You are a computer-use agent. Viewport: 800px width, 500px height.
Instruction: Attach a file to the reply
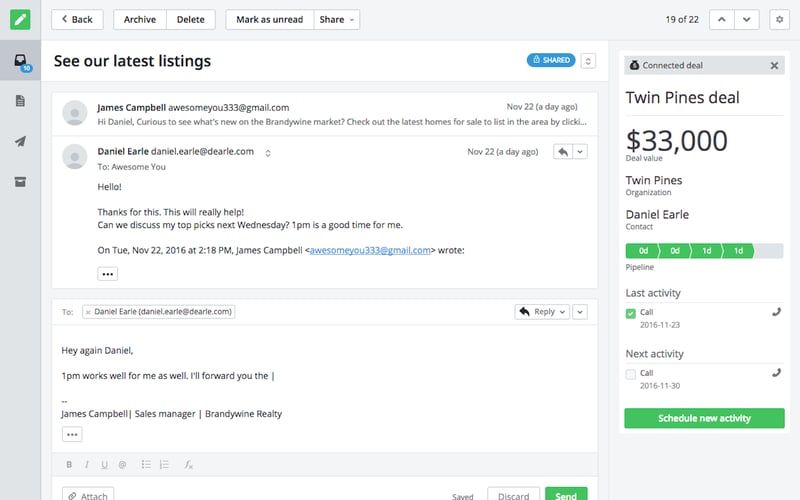coord(88,494)
